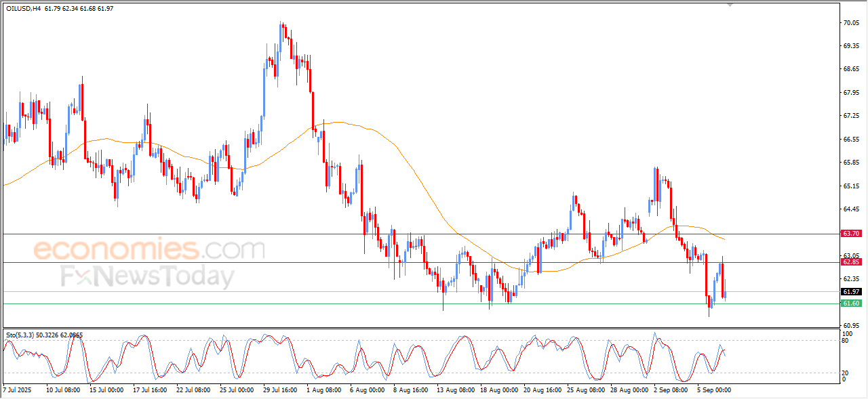Image resolution: width=868 pixels, height=399 pixels.
Task: Click the 66.55 price axis label
Action: (852, 140)
